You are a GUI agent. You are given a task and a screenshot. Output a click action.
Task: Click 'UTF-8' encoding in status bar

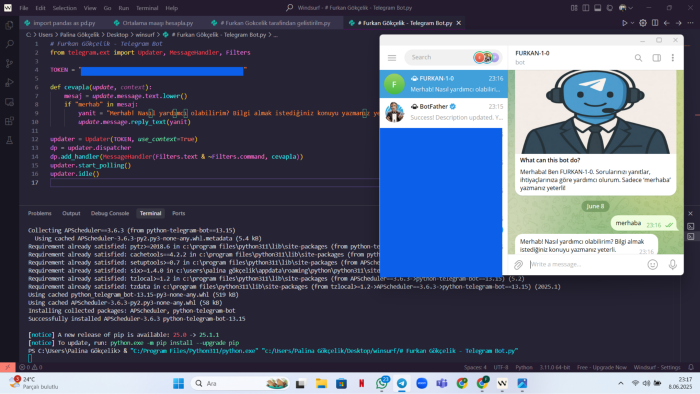point(501,367)
